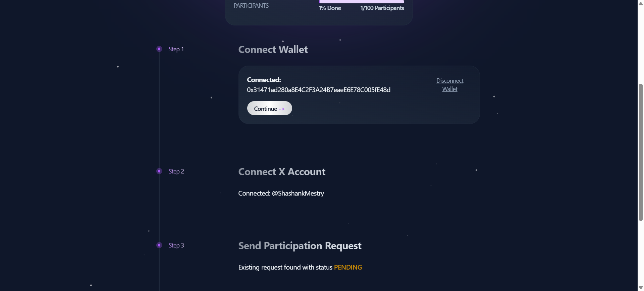The width and height of the screenshot is (644, 291).
Task: Click the Send Participation Request heading
Action: (300, 246)
